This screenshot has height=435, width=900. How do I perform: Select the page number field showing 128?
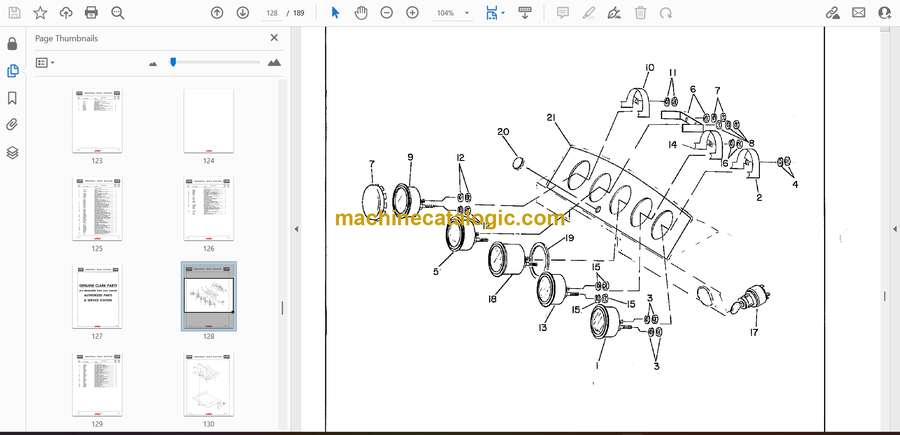click(272, 13)
